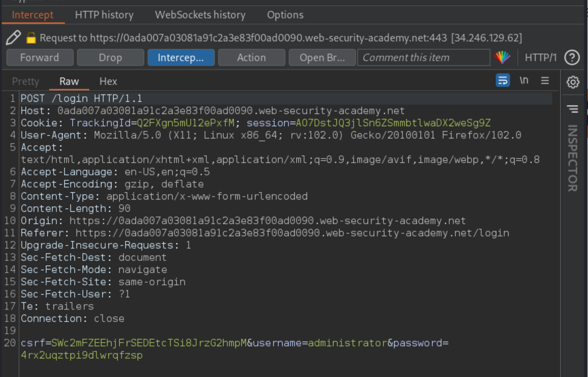Click the Sec-Fetch-Site: same-origin line
Image resolution: width=588 pixels, height=377 pixels.
[103, 282]
